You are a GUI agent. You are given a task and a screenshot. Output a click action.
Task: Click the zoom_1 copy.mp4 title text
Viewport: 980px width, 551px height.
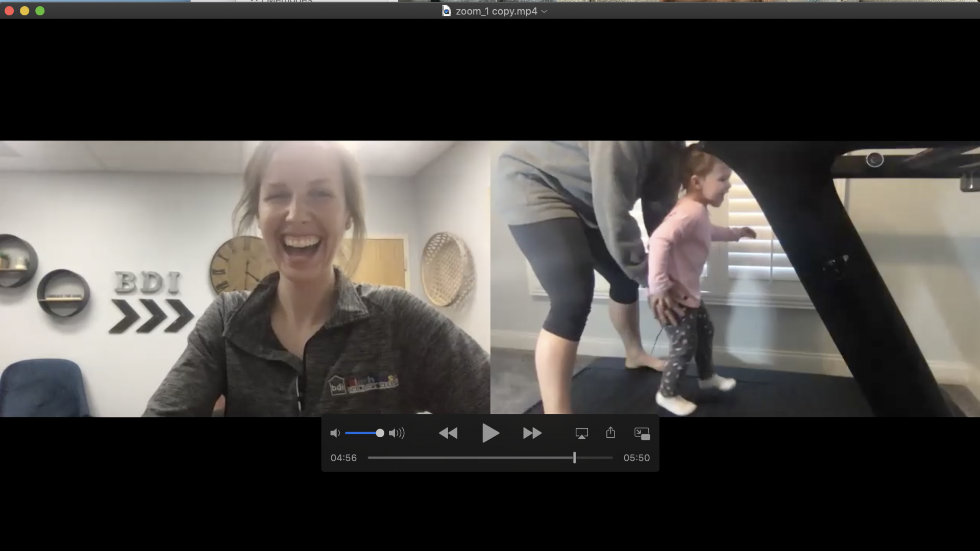coord(496,11)
